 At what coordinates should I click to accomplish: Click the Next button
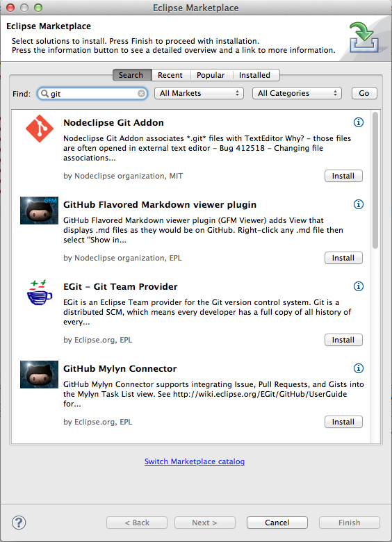click(205, 523)
